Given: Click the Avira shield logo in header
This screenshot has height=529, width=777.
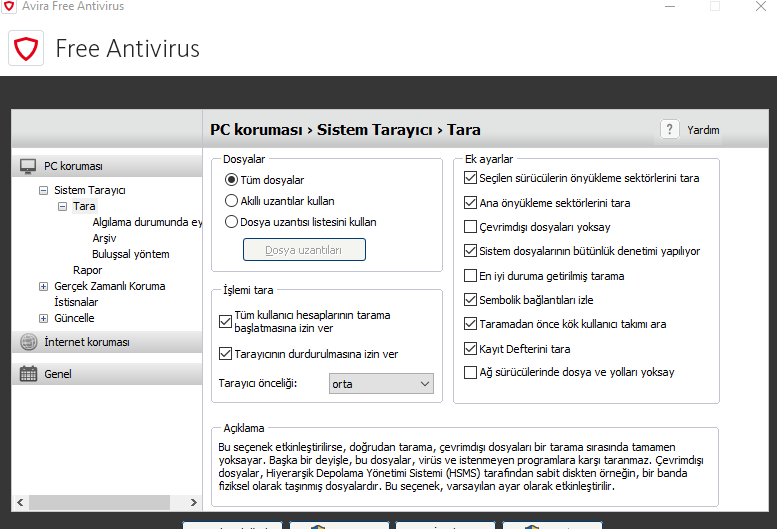Looking at the screenshot, I should point(26,48).
